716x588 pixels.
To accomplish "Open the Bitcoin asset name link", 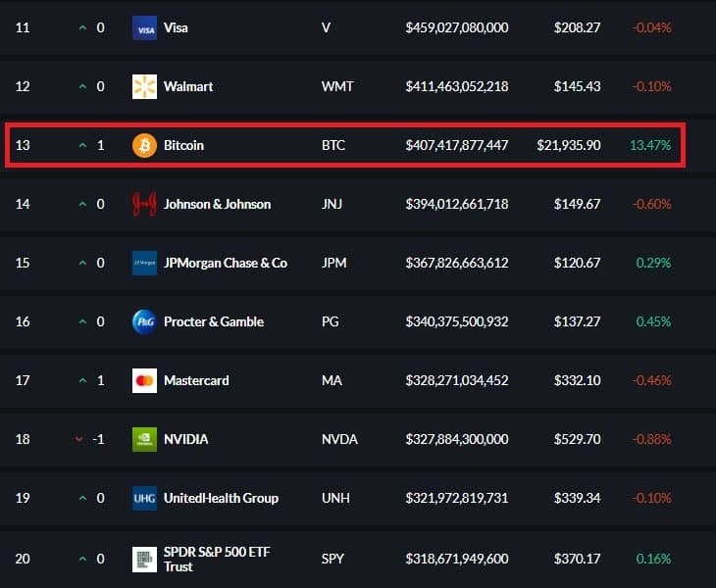I will click(x=183, y=145).
